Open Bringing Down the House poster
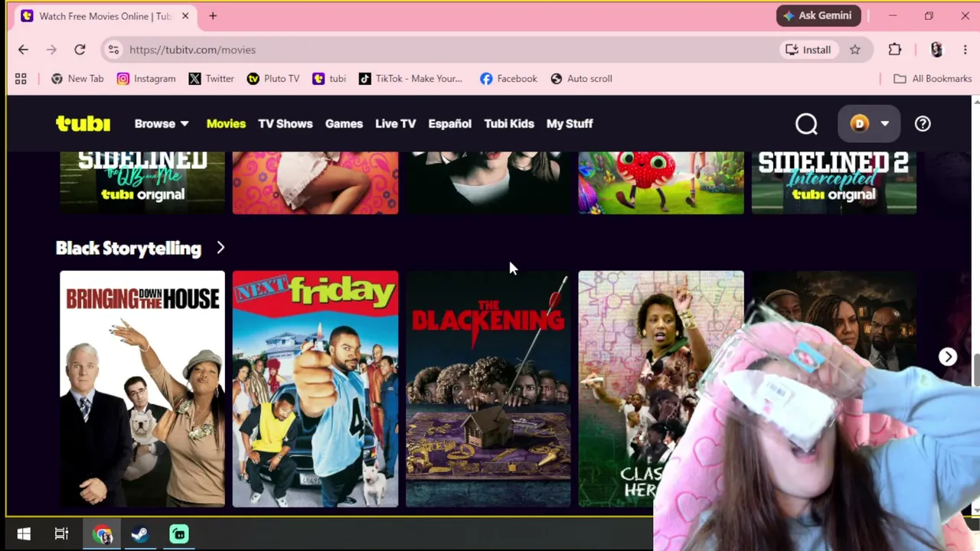Screen dimensions: 980x551 142,389
